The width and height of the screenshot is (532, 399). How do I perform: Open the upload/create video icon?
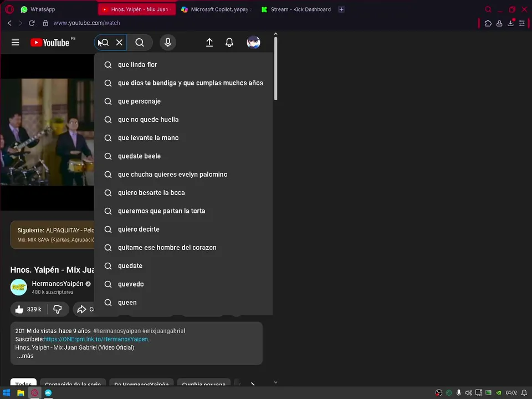coord(209,43)
